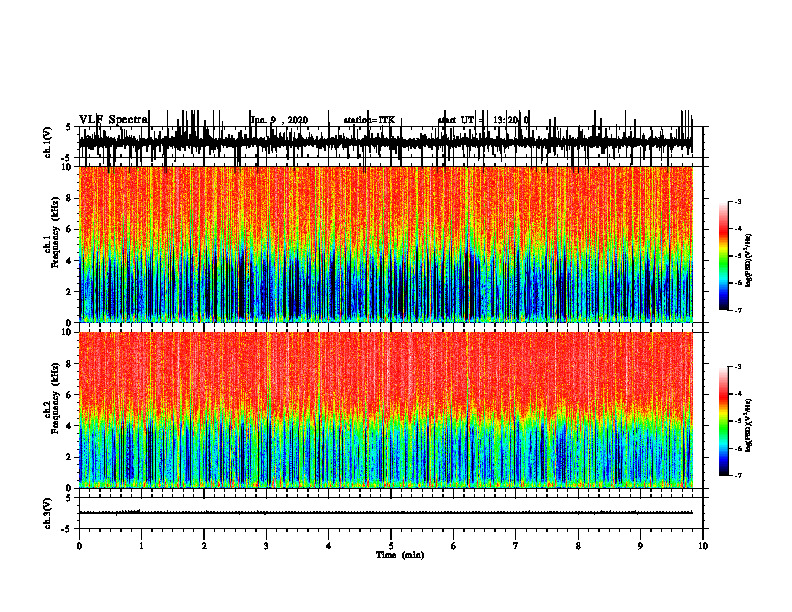Click the "5" volt tick of ch.1(V) axis
The width and height of the screenshot is (792, 612).
tap(69, 127)
